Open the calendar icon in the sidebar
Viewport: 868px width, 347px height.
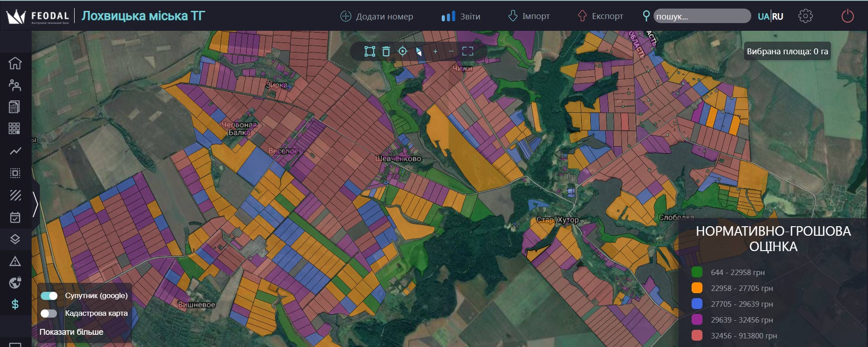coord(15,218)
